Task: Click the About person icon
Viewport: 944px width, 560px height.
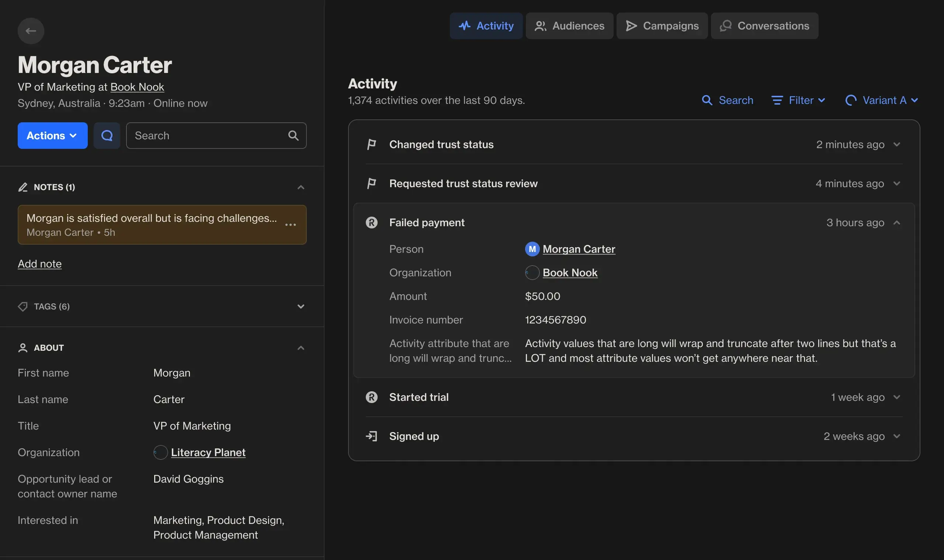Action: coord(22,347)
